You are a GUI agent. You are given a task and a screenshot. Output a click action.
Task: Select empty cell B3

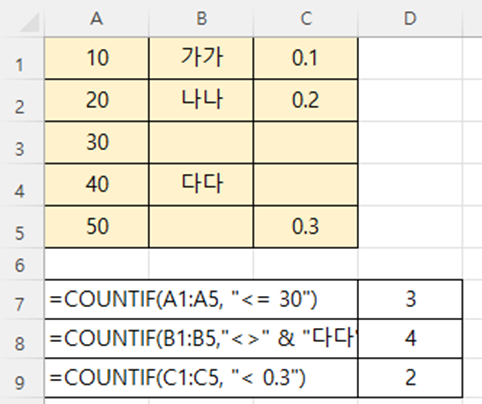coord(201,143)
